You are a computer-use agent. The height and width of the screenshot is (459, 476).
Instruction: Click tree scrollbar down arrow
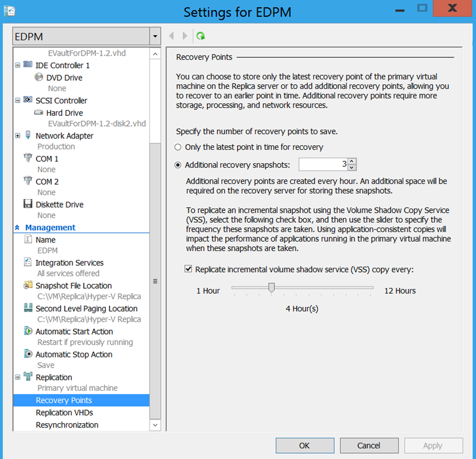[155, 425]
